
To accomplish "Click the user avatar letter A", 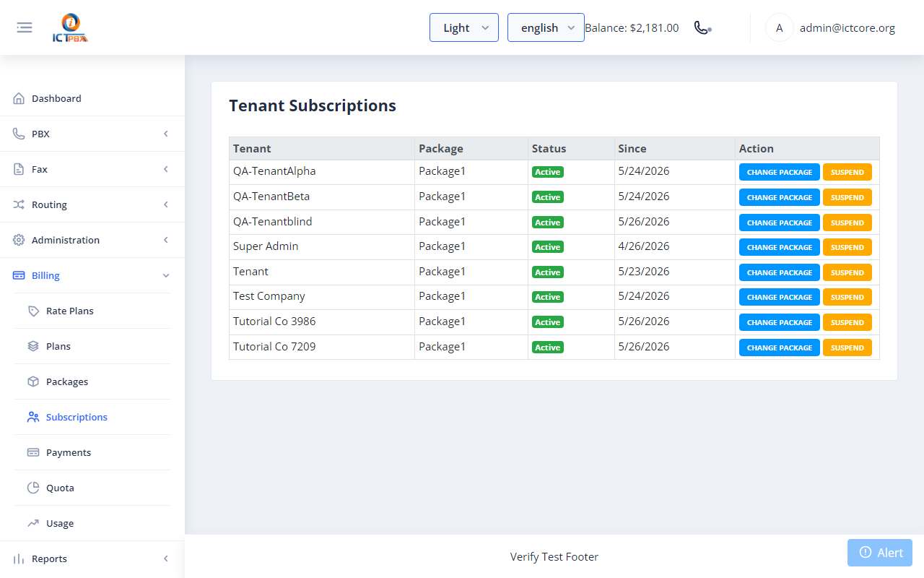I will point(779,28).
